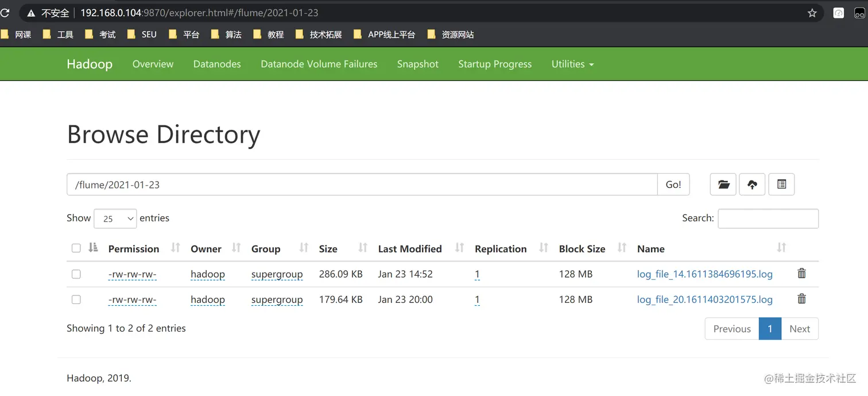Click the browser address bar URL
This screenshot has width=868, height=396.
[x=199, y=13]
